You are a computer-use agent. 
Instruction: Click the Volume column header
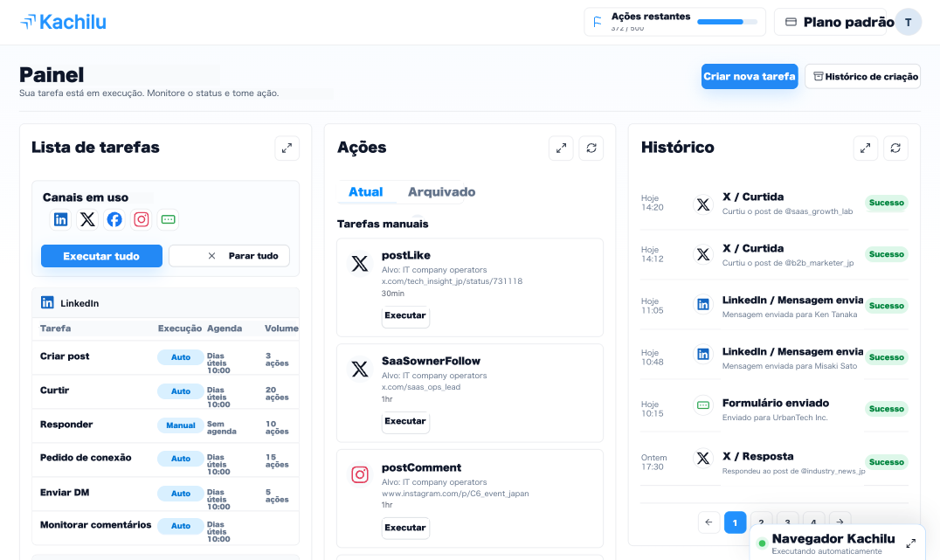(x=281, y=328)
